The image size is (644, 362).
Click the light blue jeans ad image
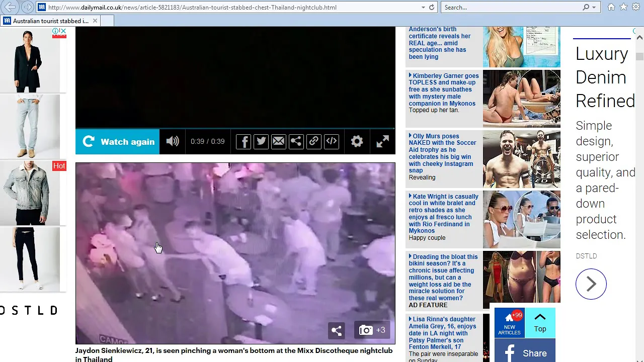pyautogui.click(x=30, y=127)
